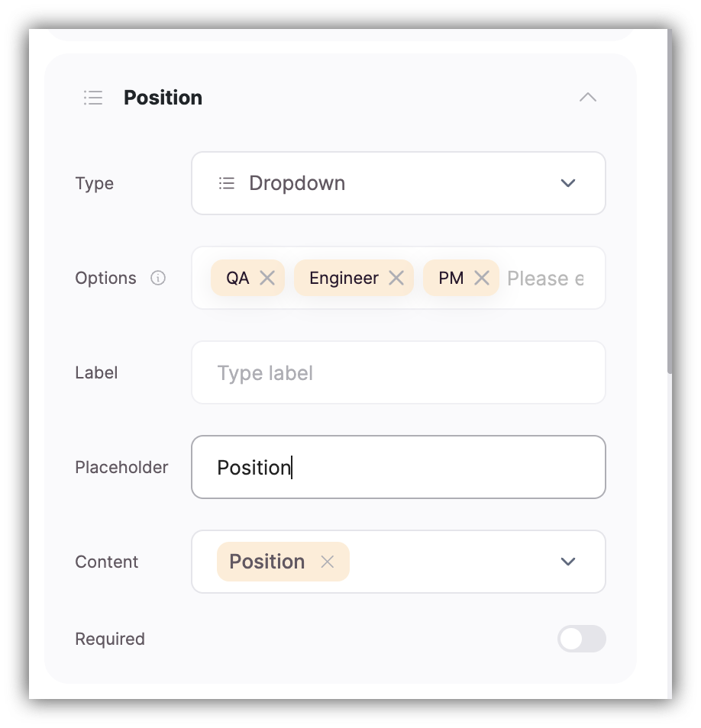Open the Type dropdown

pyautogui.click(x=567, y=183)
